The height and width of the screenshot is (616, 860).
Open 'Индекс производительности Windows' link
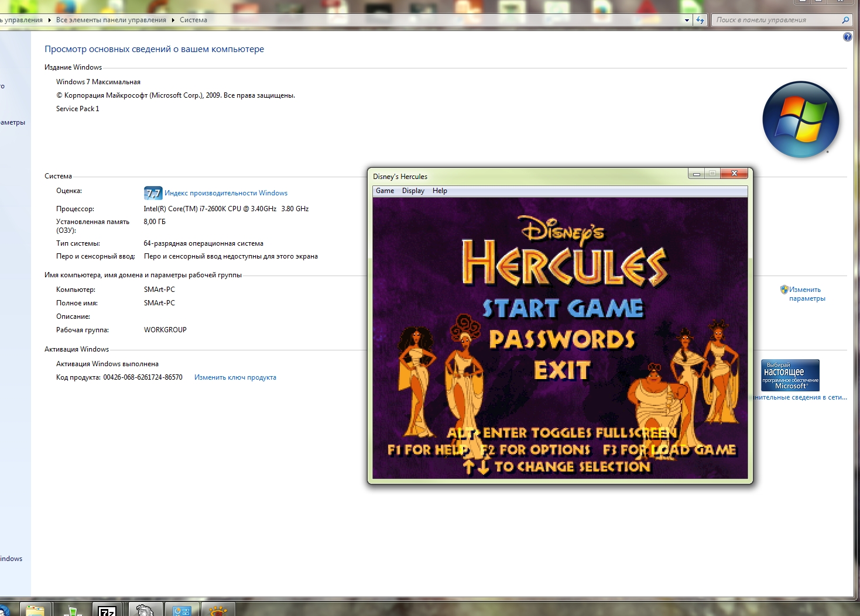click(x=226, y=193)
